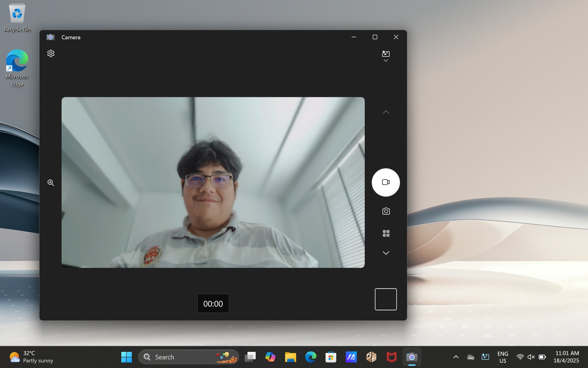Open clock showing 11:01 AM
Viewport: 588px width, 368px height.
(x=567, y=357)
